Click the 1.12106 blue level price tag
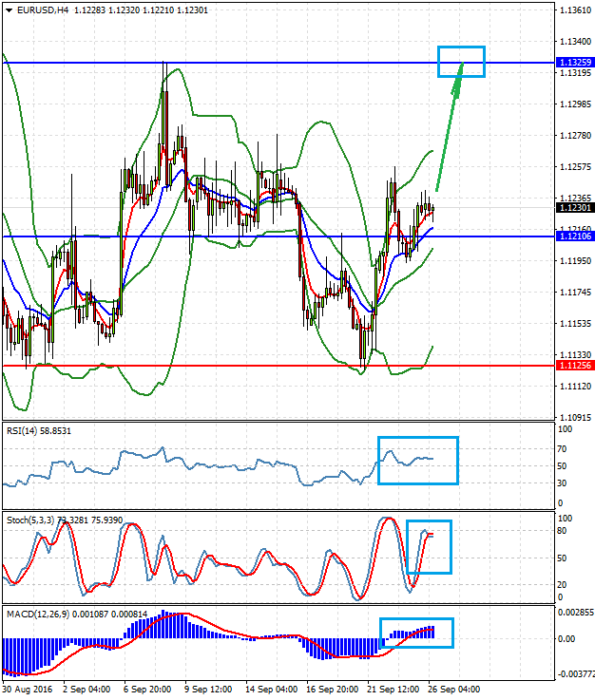 click(x=573, y=236)
